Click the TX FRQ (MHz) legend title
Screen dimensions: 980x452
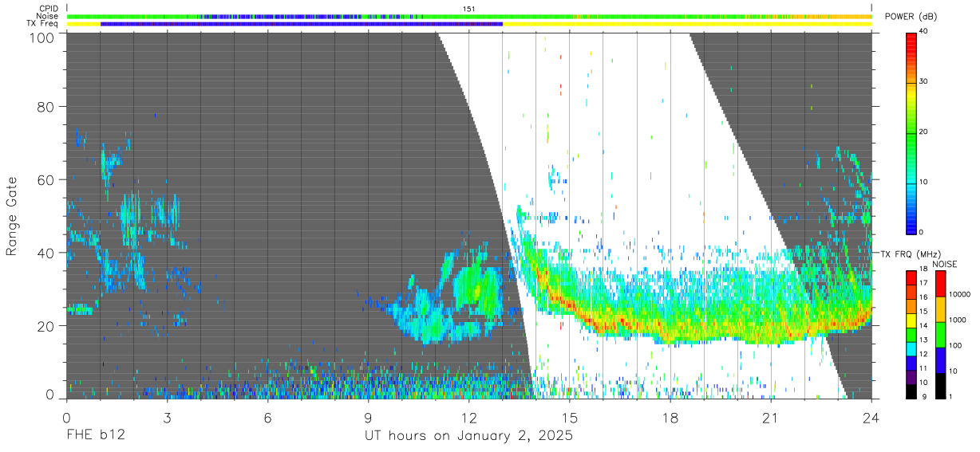[909, 254]
